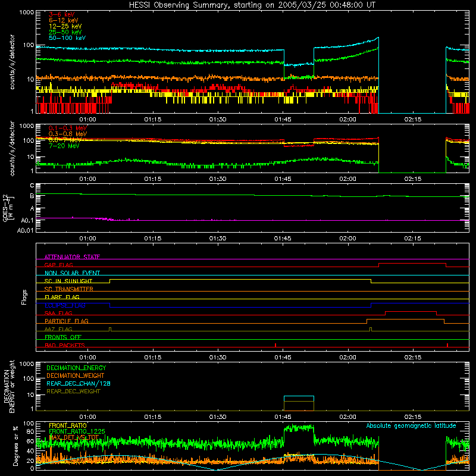The image size is (476, 476).
Task: Click the REAR_DEC_CHAN/128 legend entry
Action: [x=79, y=383]
